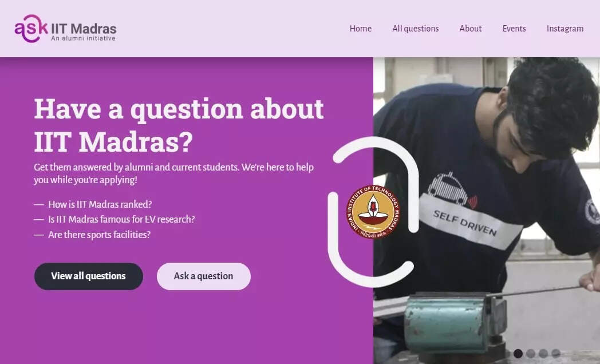This screenshot has width=600, height=364.
Task: Click Ask a question button
Action: (204, 276)
